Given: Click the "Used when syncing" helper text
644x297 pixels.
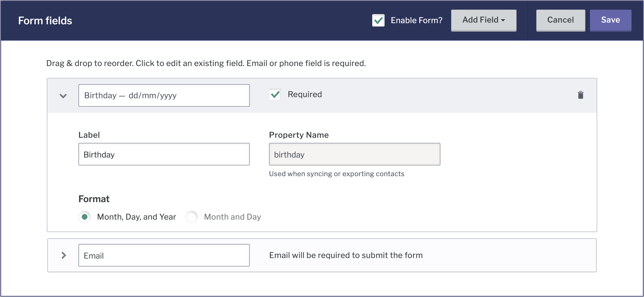Looking at the screenshot, I should (336, 174).
